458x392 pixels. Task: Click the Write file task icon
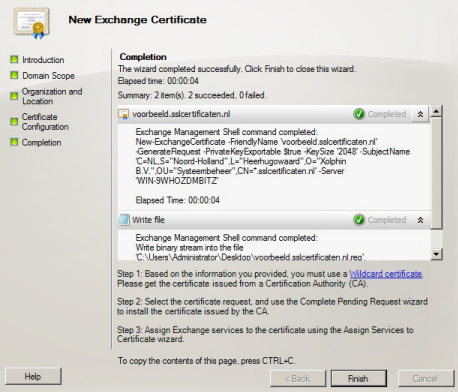click(x=124, y=220)
